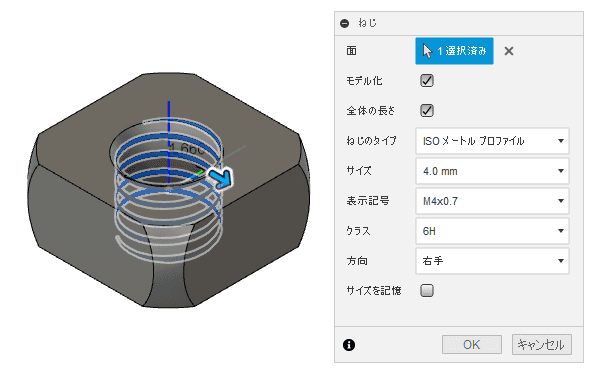Open the ねじのタイプ dropdown
This screenshot has width=597, height=374.
click(492, 141)
